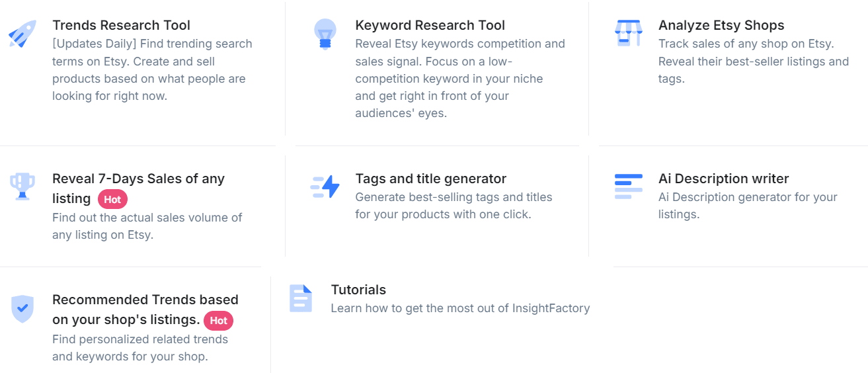The width and height of the screenshot is (868, 373).
Task: Click the document icon for Tutorials
Action: click(x=300, y=298)
